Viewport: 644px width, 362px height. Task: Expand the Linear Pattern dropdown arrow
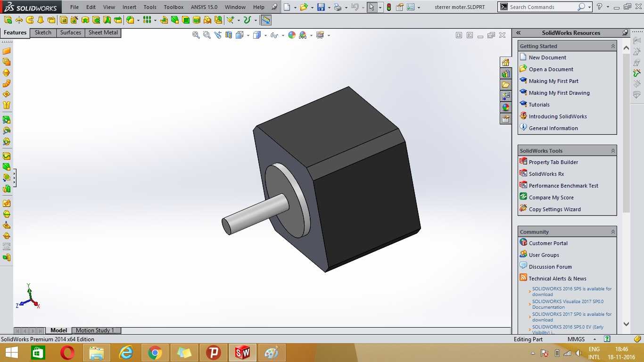pos(155,20)
